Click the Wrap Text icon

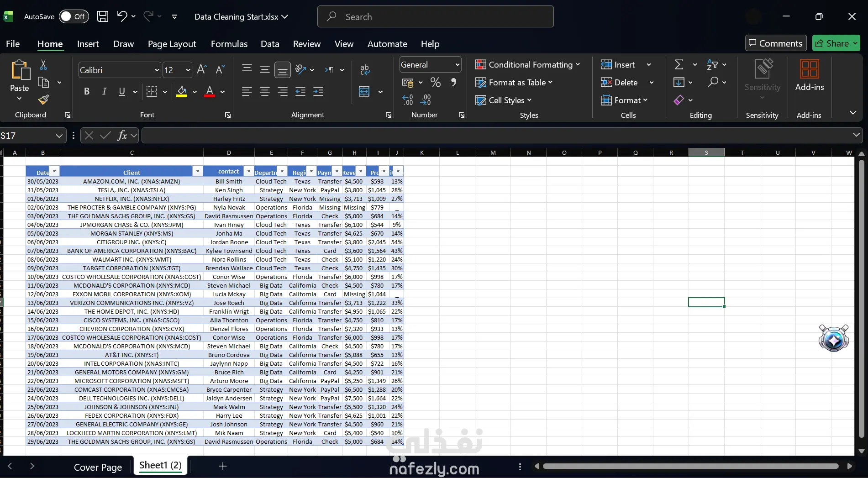pyautogui.click(x=364, y=69)
